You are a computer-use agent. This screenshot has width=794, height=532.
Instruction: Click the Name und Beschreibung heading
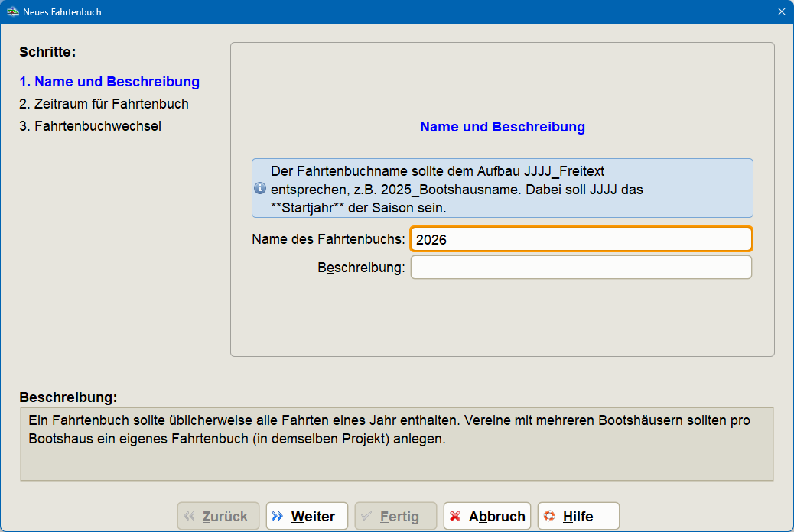(x=502, y=127)
